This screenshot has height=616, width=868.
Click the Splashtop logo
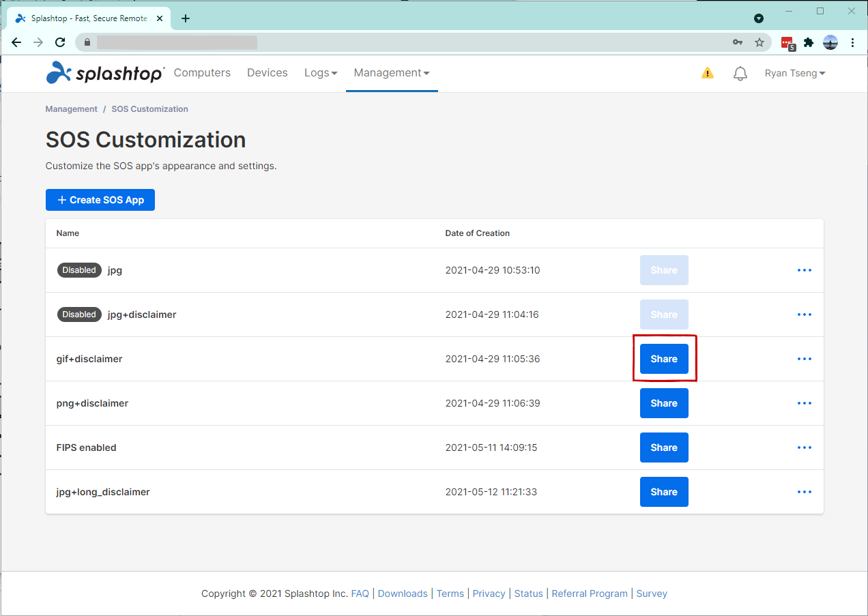[x=105, y=72]
